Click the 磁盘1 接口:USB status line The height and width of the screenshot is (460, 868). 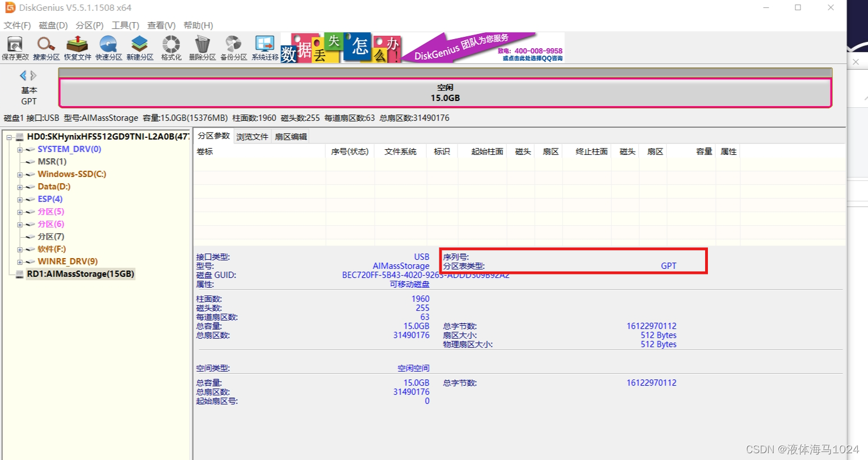(x=227, y=118)
